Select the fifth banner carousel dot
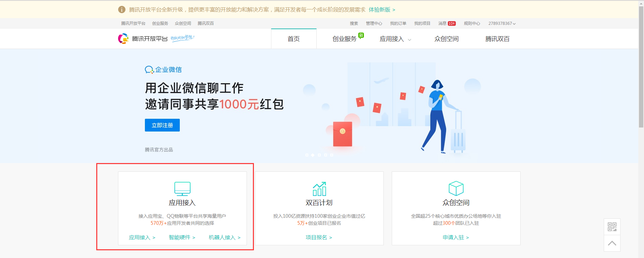This screenshot has width=644, height=258. point(332,155)
